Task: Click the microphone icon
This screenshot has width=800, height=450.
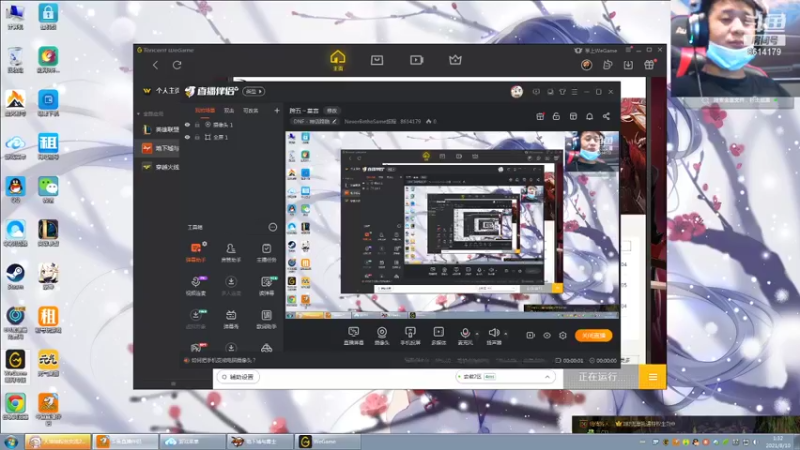Action: point(465,335)
